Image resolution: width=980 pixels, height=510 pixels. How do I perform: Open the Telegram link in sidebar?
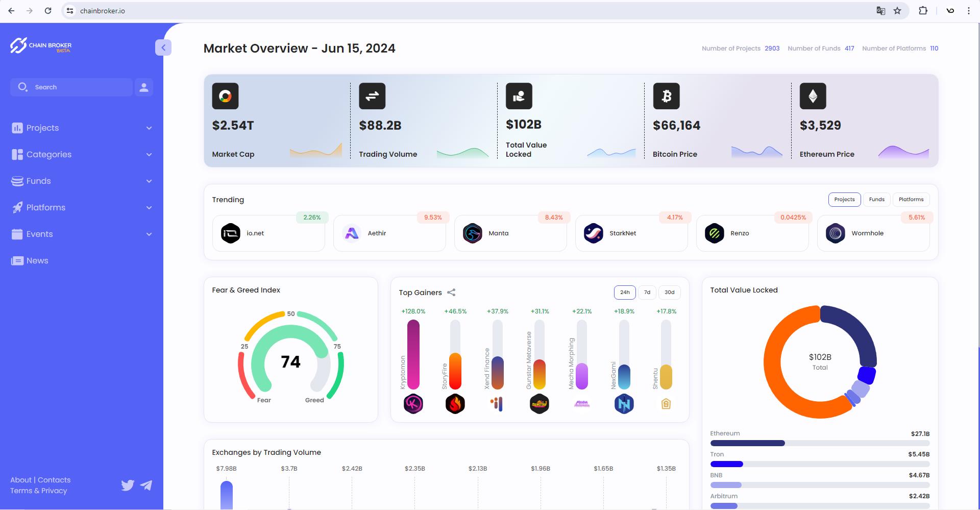click(x=146, y=485)
